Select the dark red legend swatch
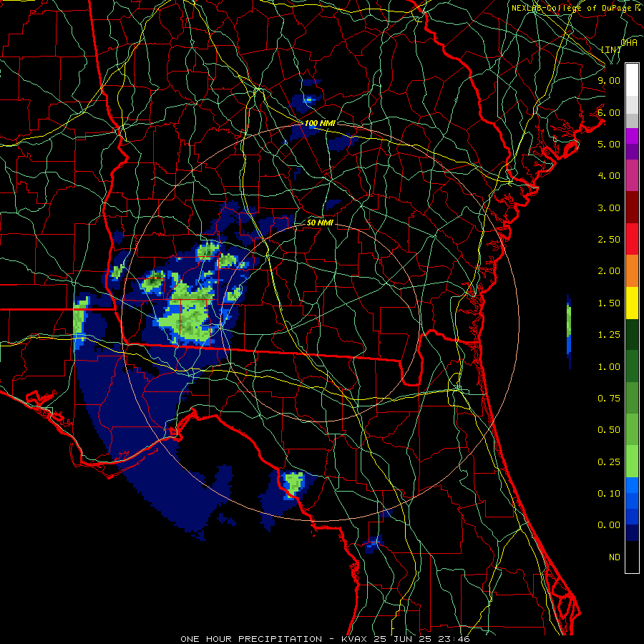This screenshot has height=644, width=644. pos(632,208)
